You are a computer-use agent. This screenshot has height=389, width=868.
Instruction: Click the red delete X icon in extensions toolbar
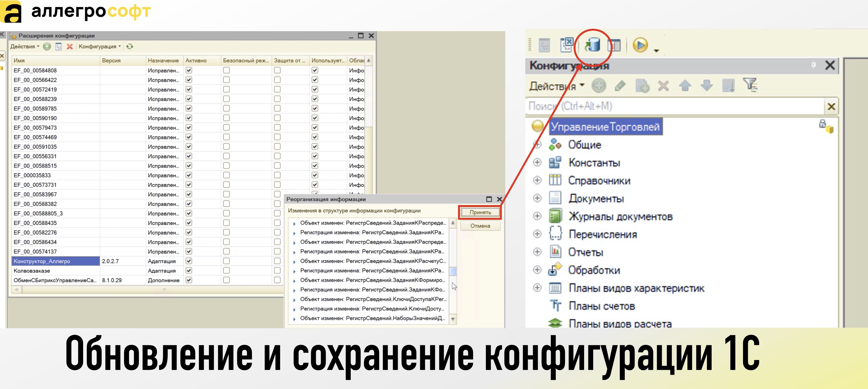point(70,47)
